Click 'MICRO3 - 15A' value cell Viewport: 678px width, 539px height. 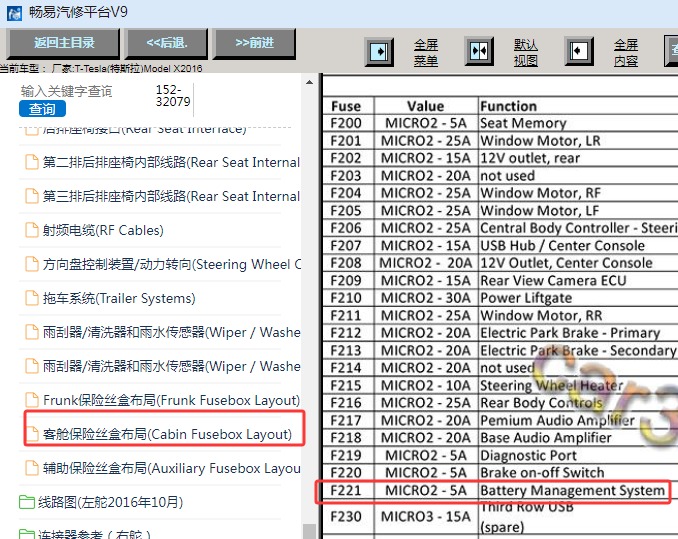click(425, 517)
